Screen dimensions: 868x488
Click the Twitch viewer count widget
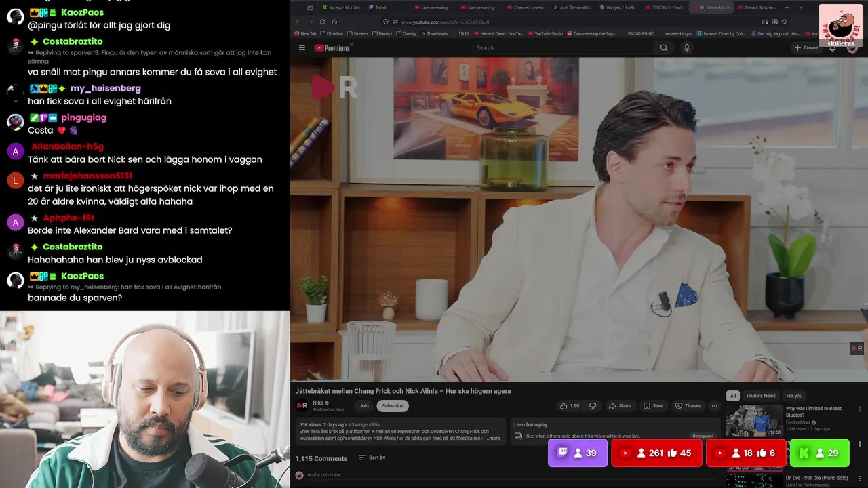click(578, 453)
